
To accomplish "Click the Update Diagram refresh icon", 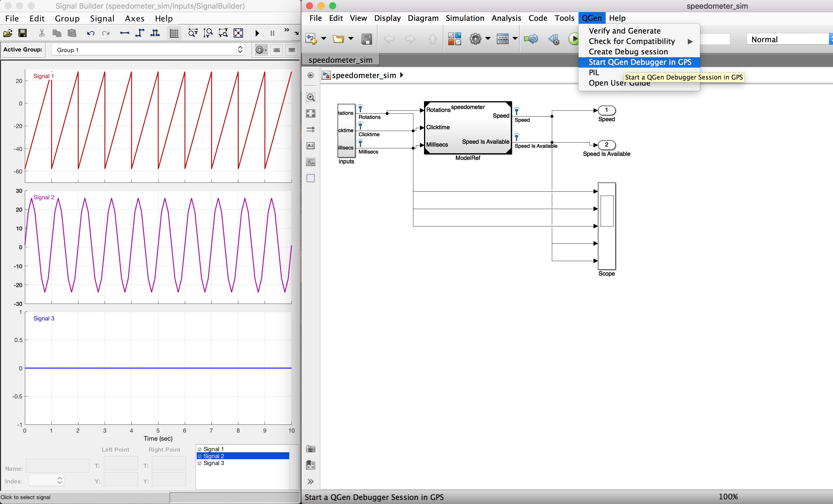I will point(531,39).
